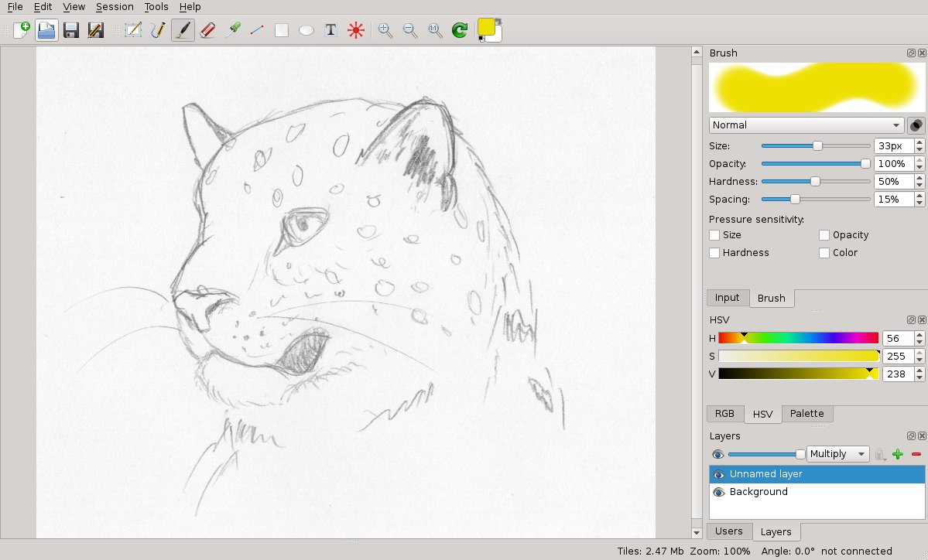This screenshot has width=928, height=560.
Task: Click Save As floppy-with-pencil icon
Action: [x=96, y=30]
